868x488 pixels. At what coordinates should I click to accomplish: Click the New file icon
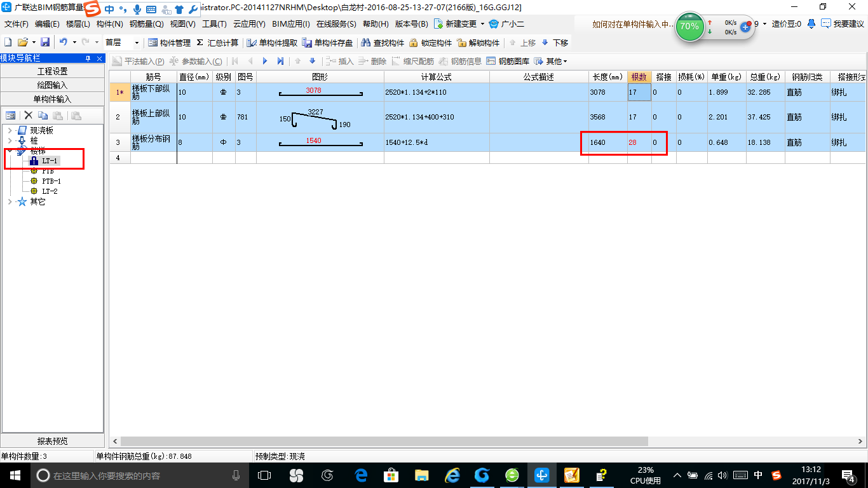[8, 43]
